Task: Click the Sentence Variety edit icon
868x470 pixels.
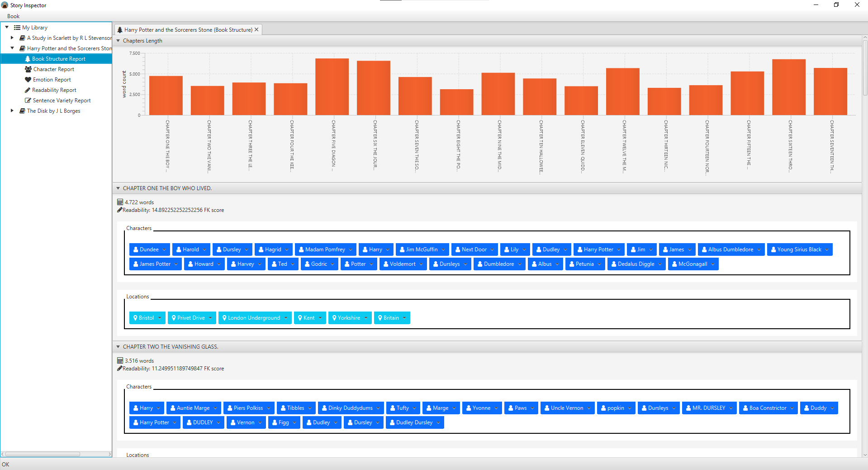Action: (28, 101)
